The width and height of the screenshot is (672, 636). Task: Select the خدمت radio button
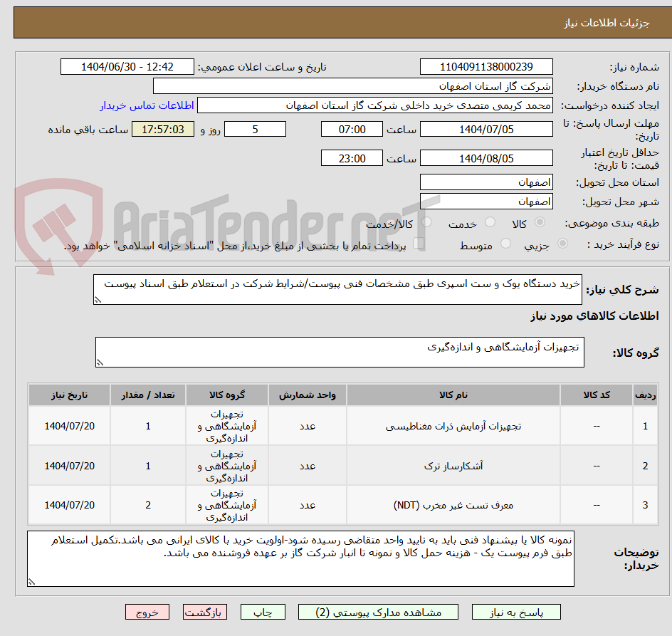pyautogui.click(x=490, y=222)
